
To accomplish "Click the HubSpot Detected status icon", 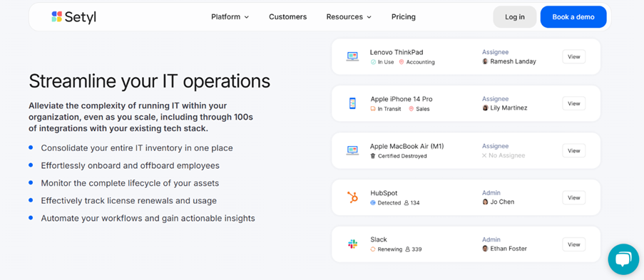I will click(373, 203).
